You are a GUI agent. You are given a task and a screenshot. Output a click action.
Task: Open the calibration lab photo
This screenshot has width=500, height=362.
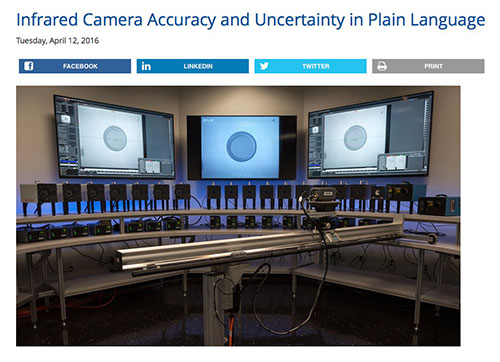pyautogui.click(x=238, y=216)
